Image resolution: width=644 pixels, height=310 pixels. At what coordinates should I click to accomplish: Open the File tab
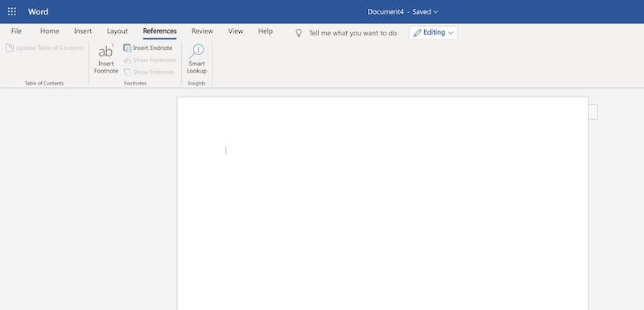pyautogui.click(x=16, y=31)
